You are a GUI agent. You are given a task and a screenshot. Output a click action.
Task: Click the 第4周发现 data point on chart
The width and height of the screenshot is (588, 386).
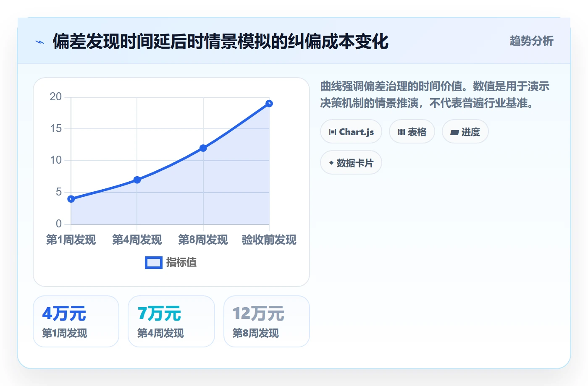click(137, 180)
